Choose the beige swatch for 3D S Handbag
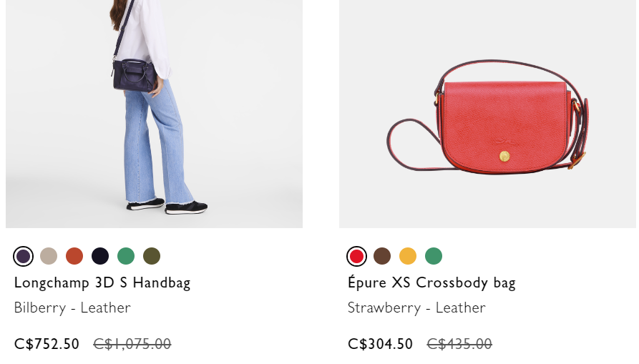The height and width of the screenshot is (364, 639). point(49,256)
